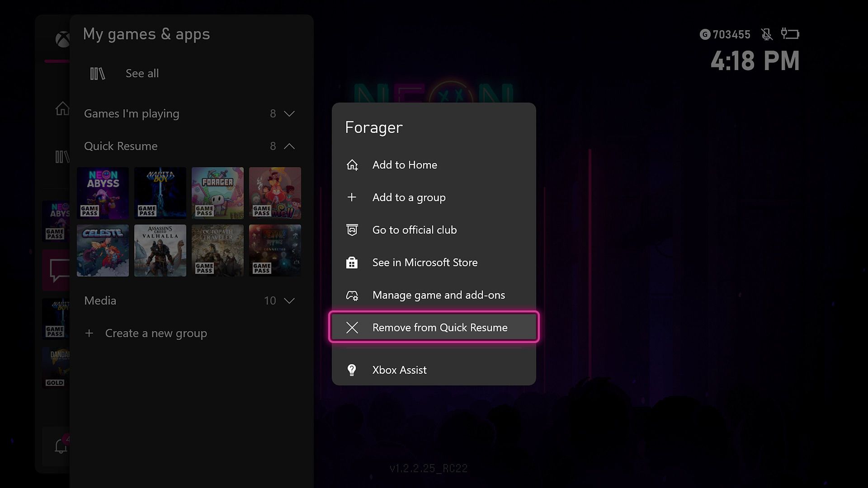The image size is (868, 488).
Task: Click the 4:18 PM clock
Action: point(755,61)
